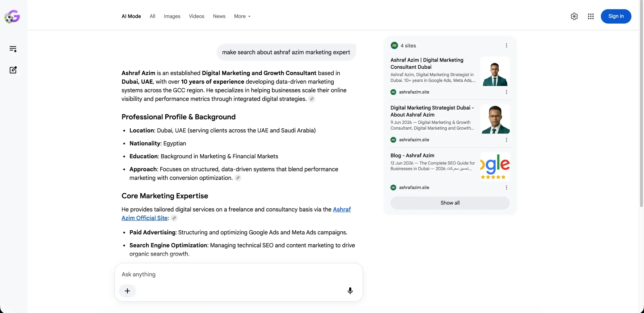
Task: Start a new search with edit icon
Action: pos(13,70)
